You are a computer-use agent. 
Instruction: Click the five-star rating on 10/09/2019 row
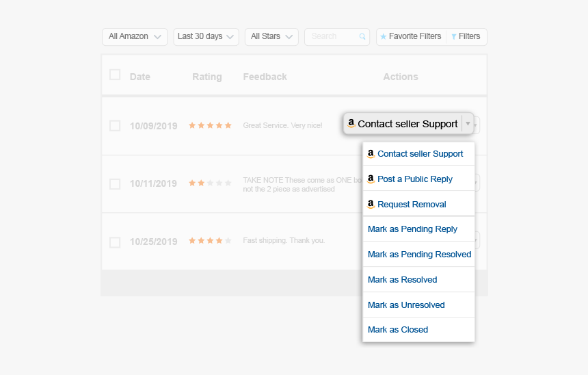tap(210, 126)
